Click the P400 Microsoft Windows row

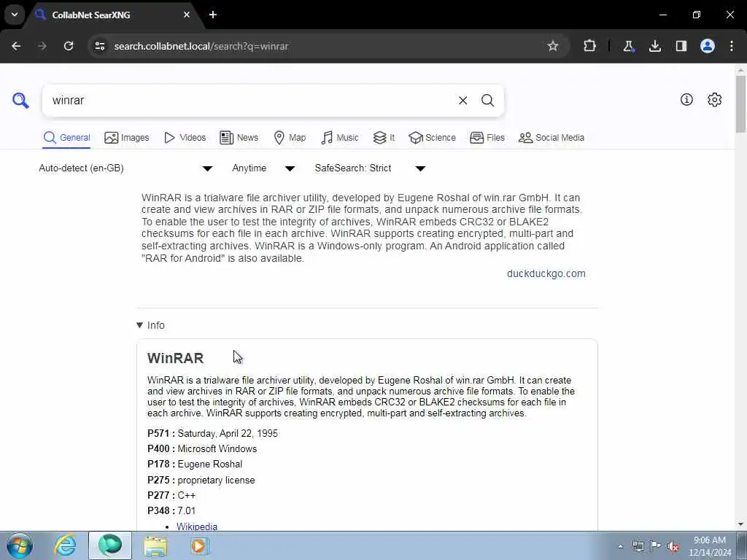click(202, 448)
